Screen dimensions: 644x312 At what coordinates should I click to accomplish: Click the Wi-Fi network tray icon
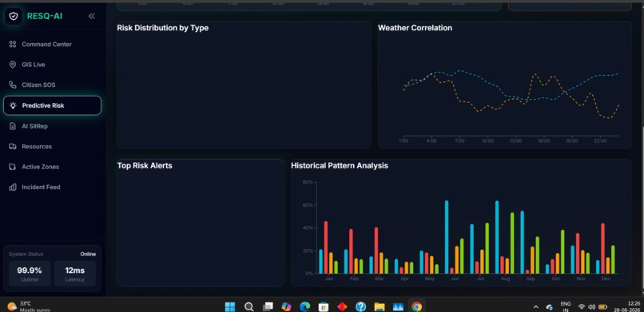[x=581, y=306]
